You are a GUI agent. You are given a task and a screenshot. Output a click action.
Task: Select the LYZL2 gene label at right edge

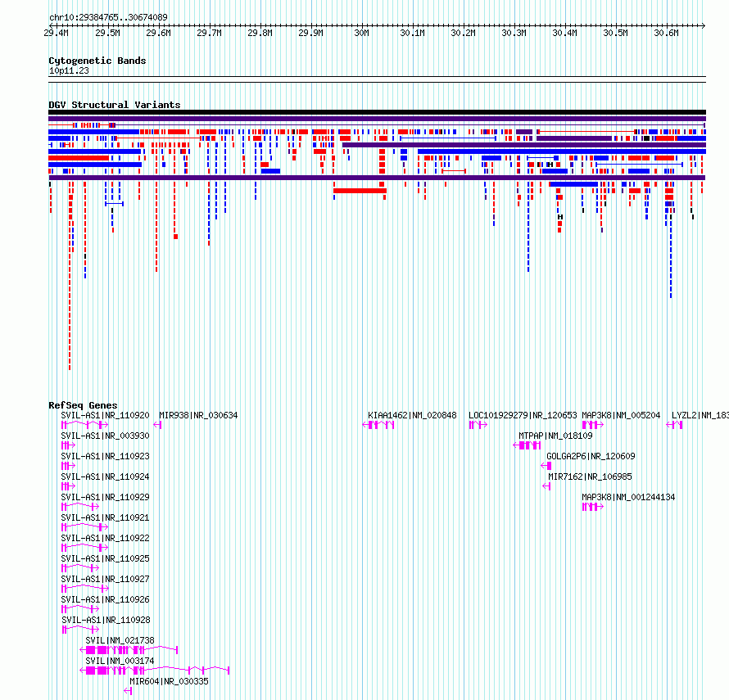click(700, 415)
